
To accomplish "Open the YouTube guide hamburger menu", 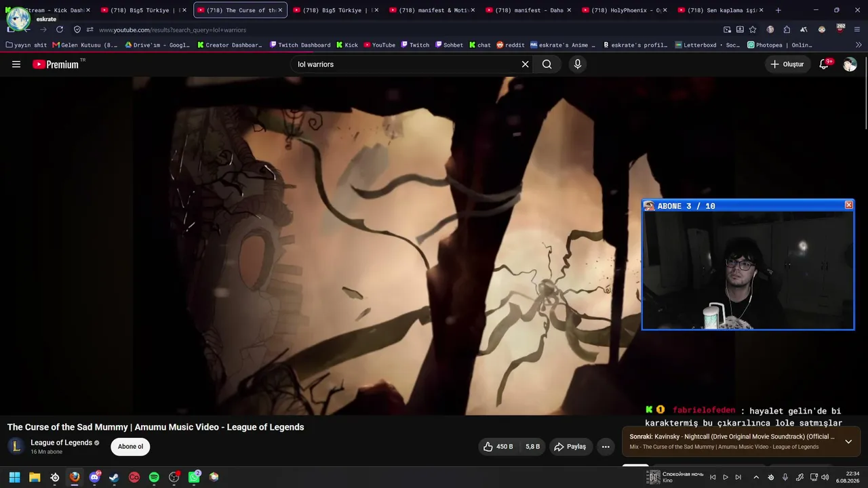I will point(16,64).
